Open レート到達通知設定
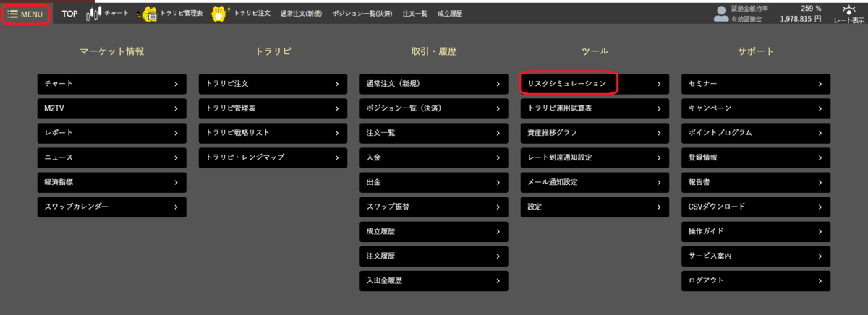The image size is (868, 315). tap(595, 157)
